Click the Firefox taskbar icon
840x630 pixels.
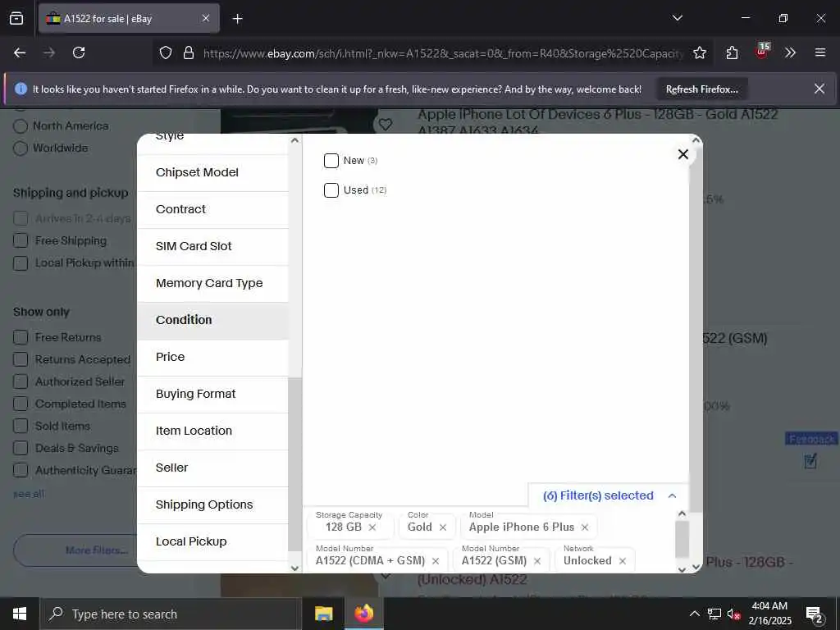coord(363,614)
